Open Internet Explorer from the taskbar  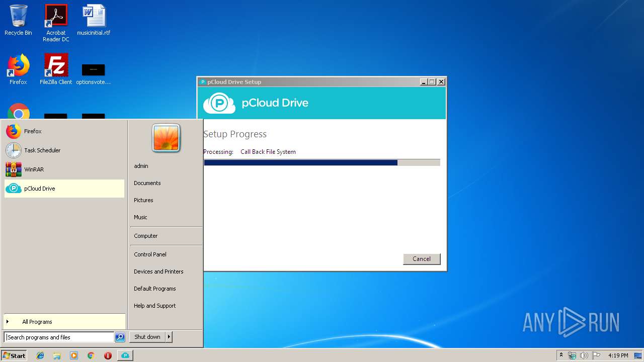click(x=40, y=355)
